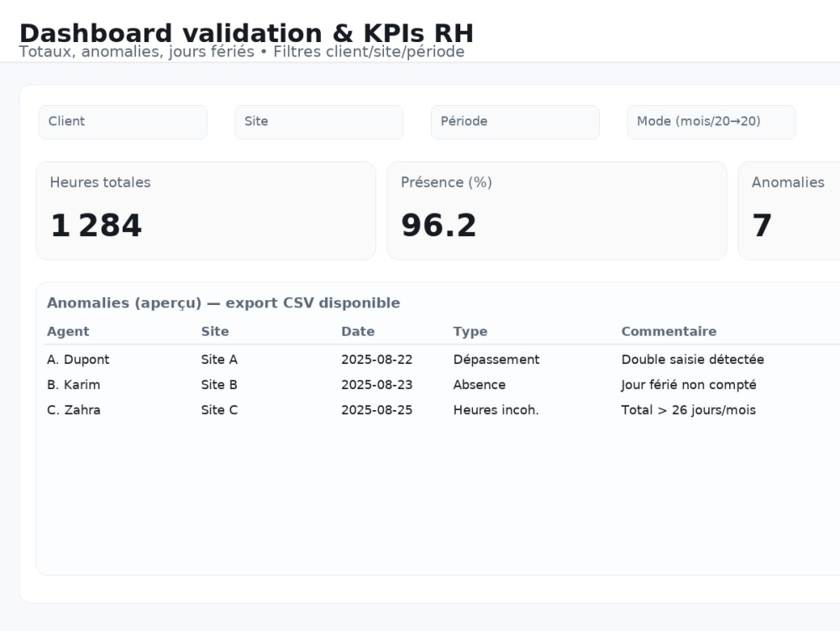Click the Anomalies count 7
The height and width of the screenshot is (631, 840).
[762, 225]
